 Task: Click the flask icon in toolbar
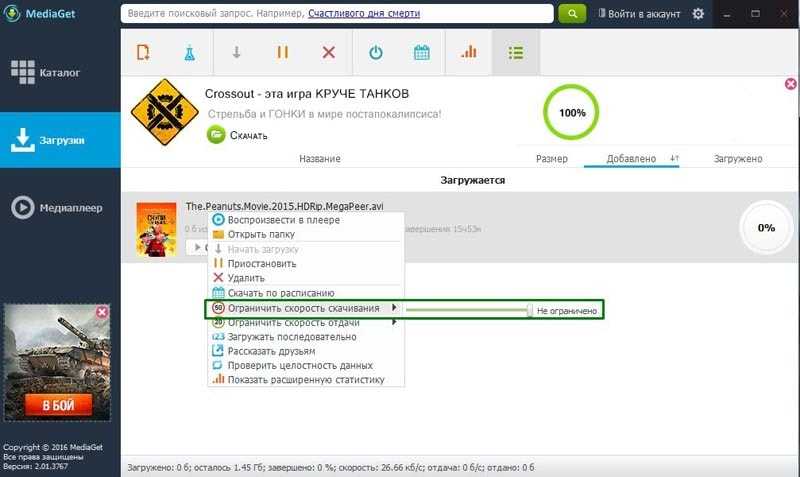click(x=189, y=53)
